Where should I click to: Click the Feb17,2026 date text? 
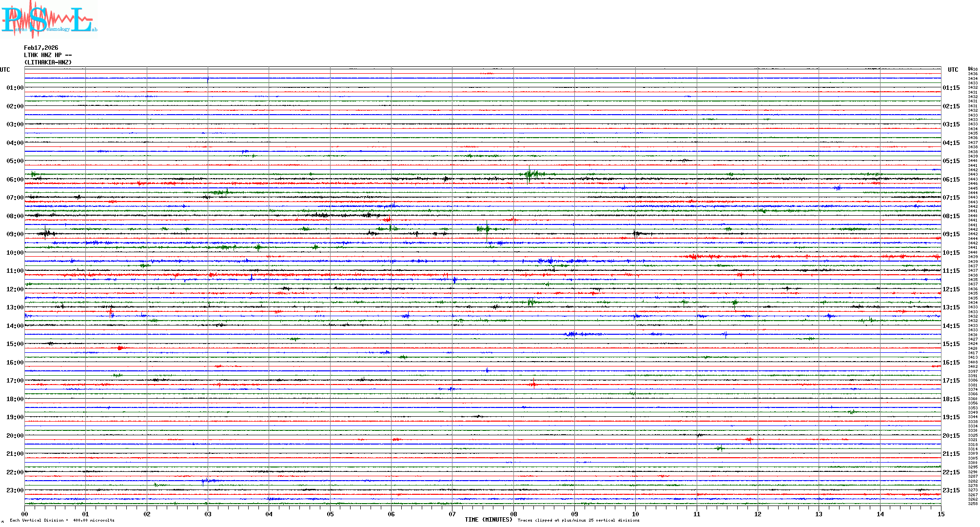point(41,48)
